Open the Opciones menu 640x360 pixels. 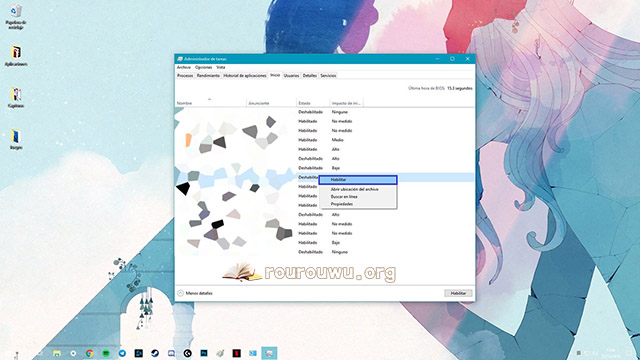coord(203,67)
